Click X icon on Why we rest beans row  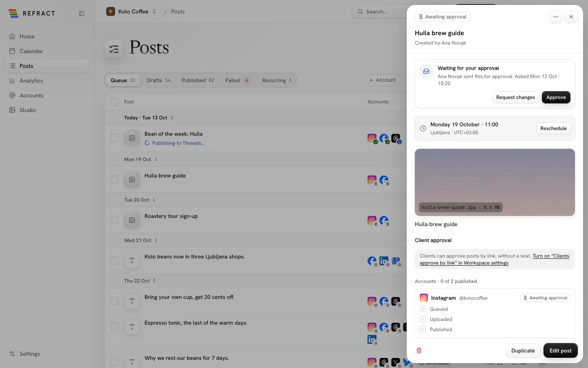point(396,362)
